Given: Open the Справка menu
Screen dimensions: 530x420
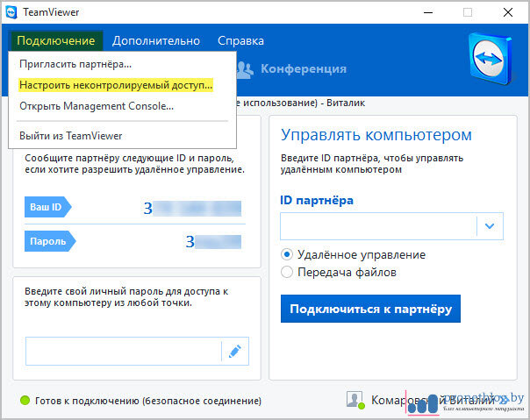Looking at the screenshot, I should coord(240,41).
